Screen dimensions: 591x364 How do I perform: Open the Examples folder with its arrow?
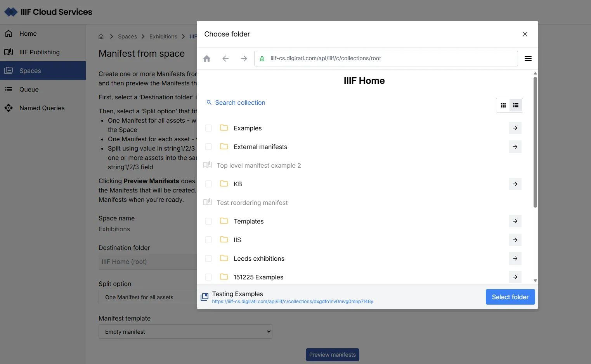pos(515,128)
